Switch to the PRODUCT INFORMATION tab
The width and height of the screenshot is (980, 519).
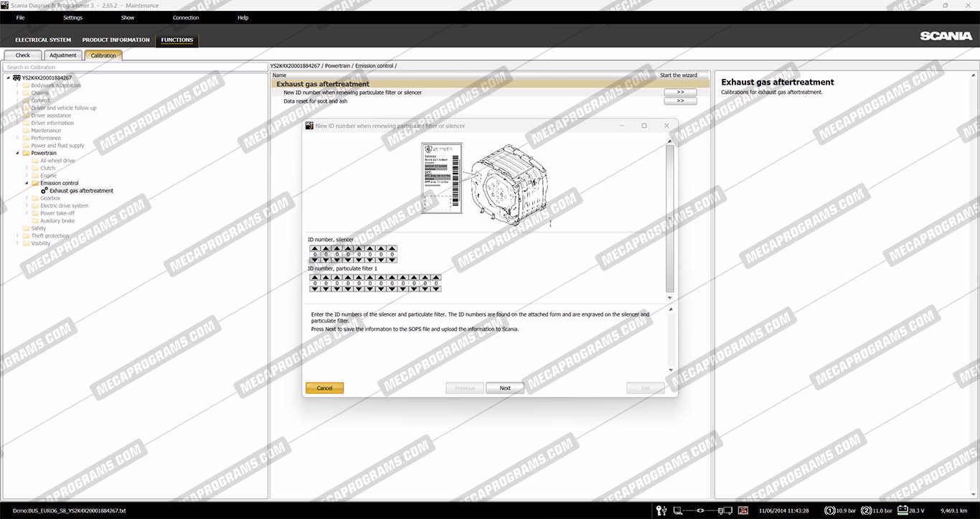116,40
